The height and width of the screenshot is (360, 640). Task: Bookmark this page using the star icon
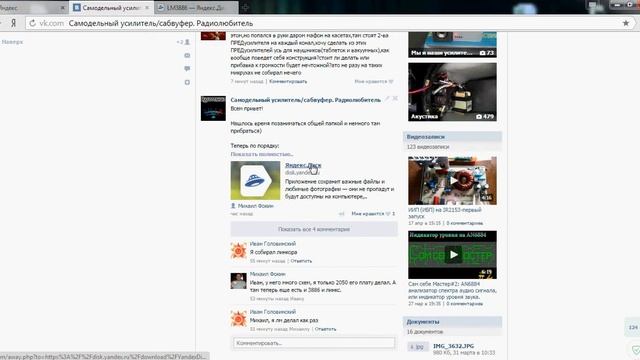pos(626,23)
